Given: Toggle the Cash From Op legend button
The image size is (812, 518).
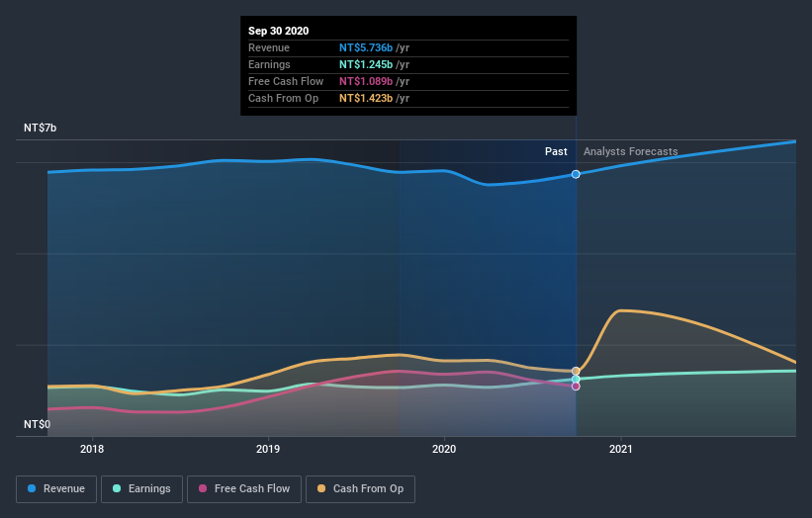Looking at the screenshot, I should [360, 489].
